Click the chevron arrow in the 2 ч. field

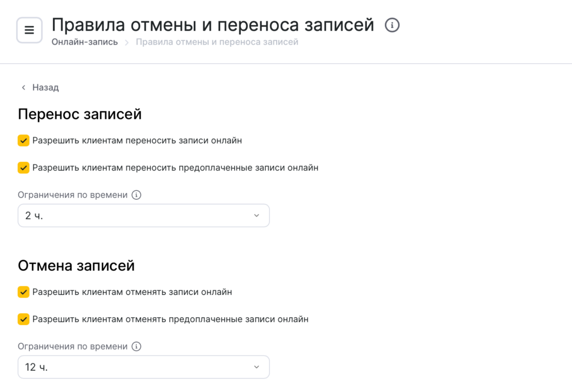point(256,216)
